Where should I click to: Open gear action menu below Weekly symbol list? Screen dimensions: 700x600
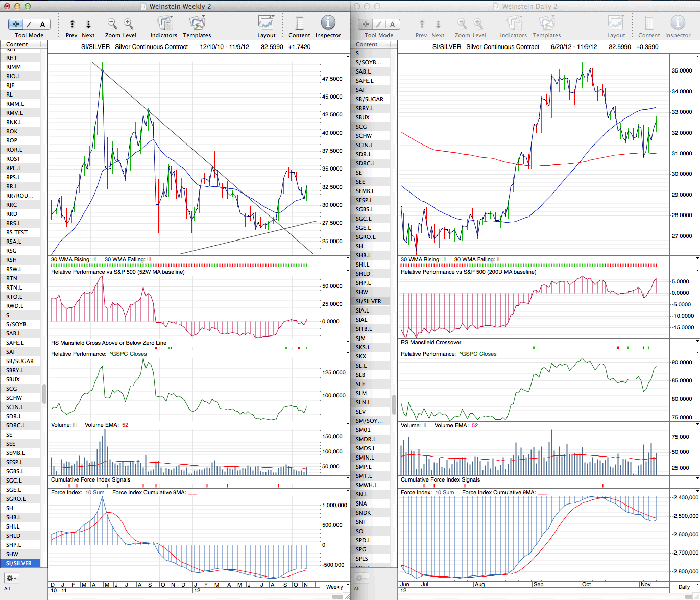11,578
